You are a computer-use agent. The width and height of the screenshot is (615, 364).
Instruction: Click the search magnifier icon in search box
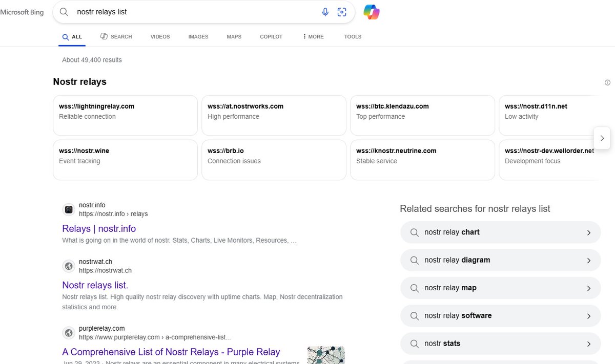pos(64,12)
